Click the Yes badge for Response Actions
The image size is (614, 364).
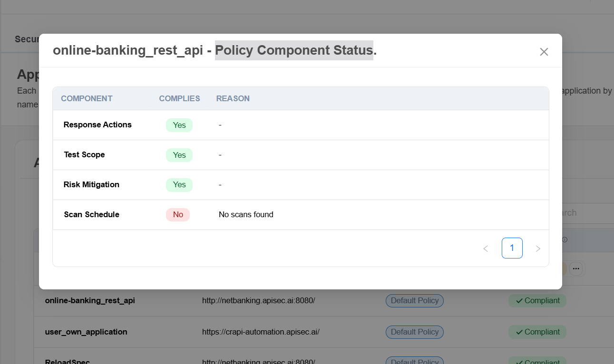pyautogui.click(x=179, y=125)
